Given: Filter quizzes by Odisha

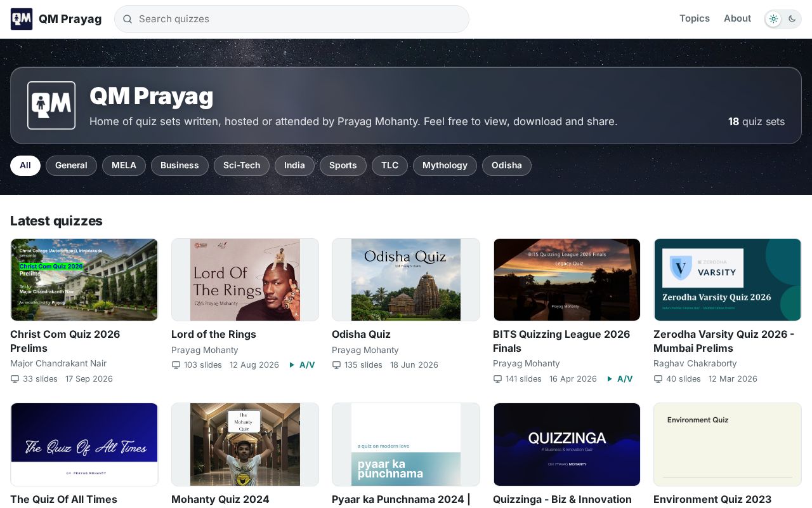Looking at the screenshot, I should coord(507,166).
